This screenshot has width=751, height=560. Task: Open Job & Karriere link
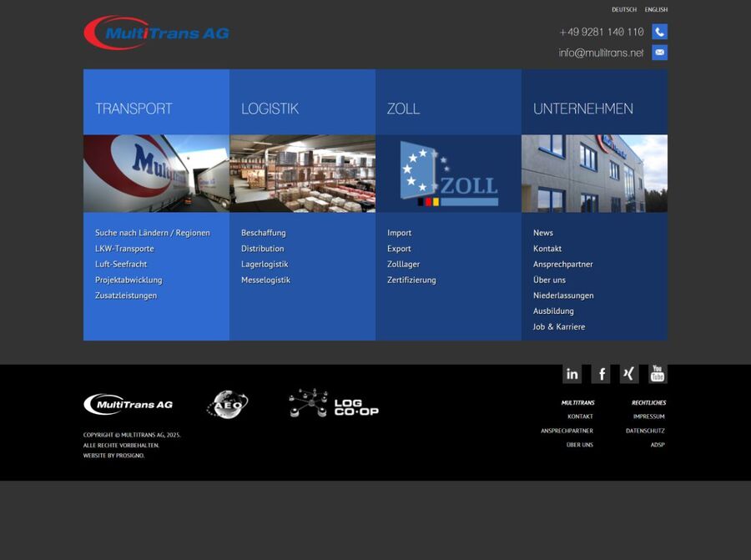pyautogui.click(x=559, y=327)
